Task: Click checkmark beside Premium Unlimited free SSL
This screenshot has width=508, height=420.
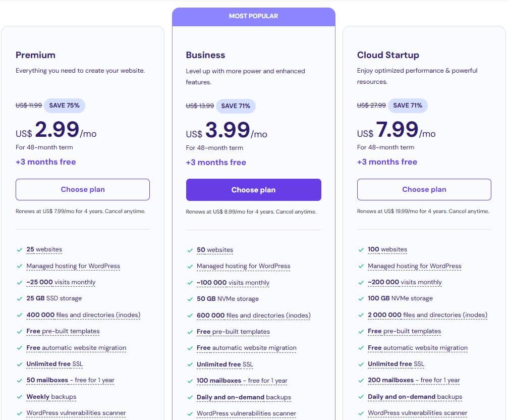Action: tap(19, 364)
